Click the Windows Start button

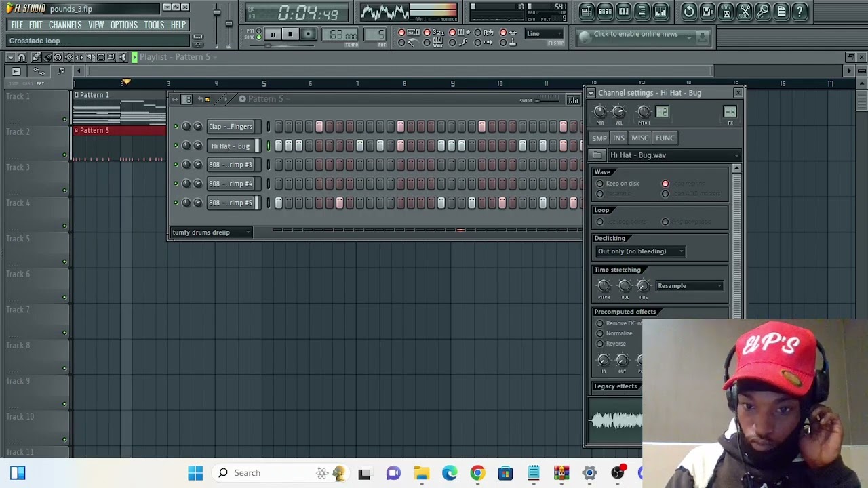pos(195,473)
